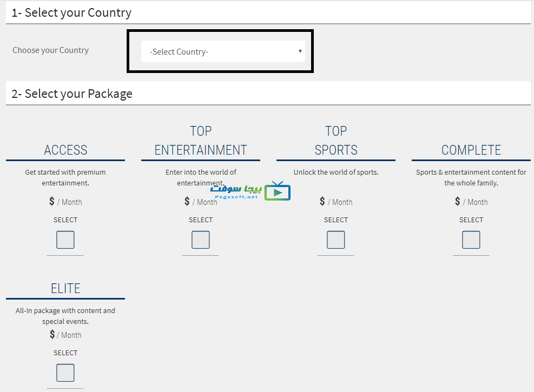Click the TOP ENTERTAINMENT heading
The image size is (534, 392).
click(201, 141)
